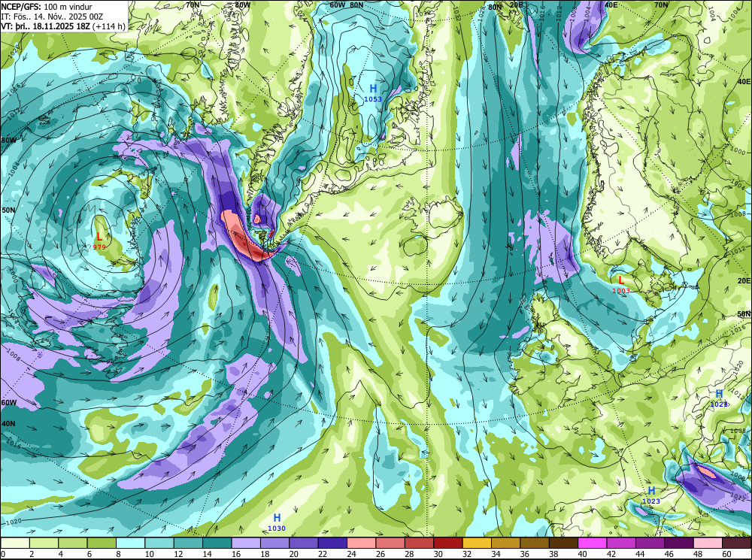Click the legend value 60
752x560 pixels.
725,554
